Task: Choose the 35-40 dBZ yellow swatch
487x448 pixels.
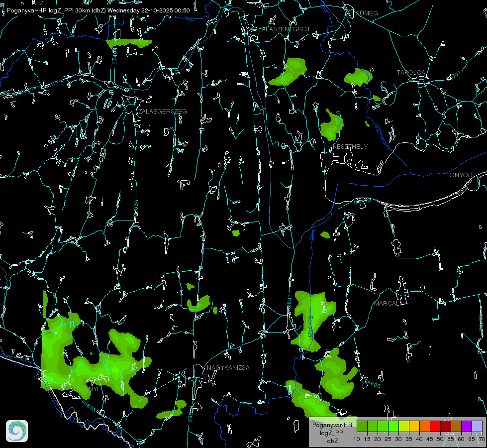Action: 415,426
